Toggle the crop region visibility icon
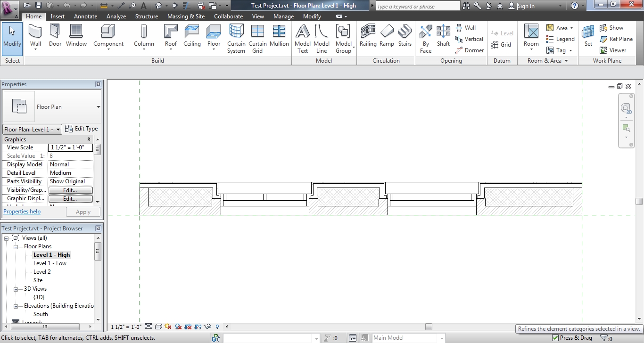644x343 pixels. pos(197,326)
